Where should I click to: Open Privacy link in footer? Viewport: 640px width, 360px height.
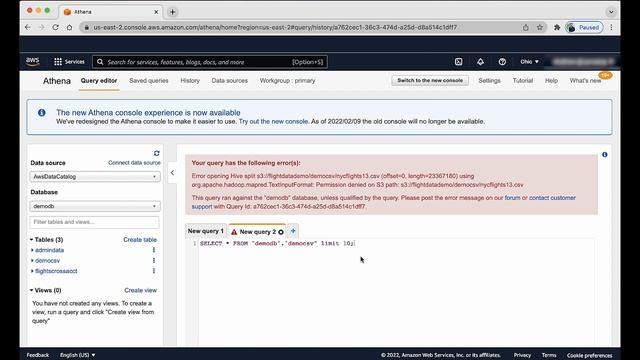(x=522, y=355)
